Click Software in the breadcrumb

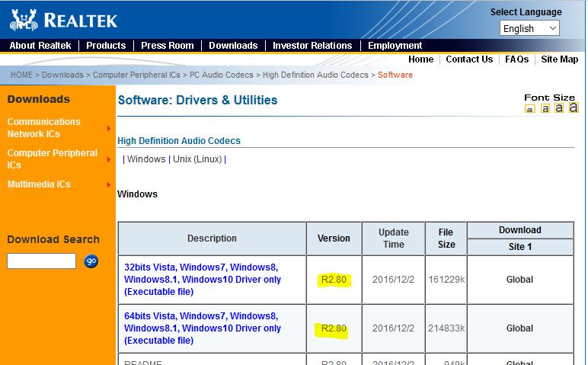pyautogui.click(x=395, y=75)
